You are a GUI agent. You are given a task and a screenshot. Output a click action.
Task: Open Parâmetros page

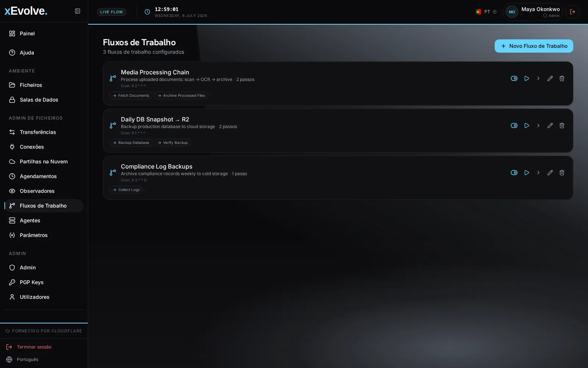44,235
